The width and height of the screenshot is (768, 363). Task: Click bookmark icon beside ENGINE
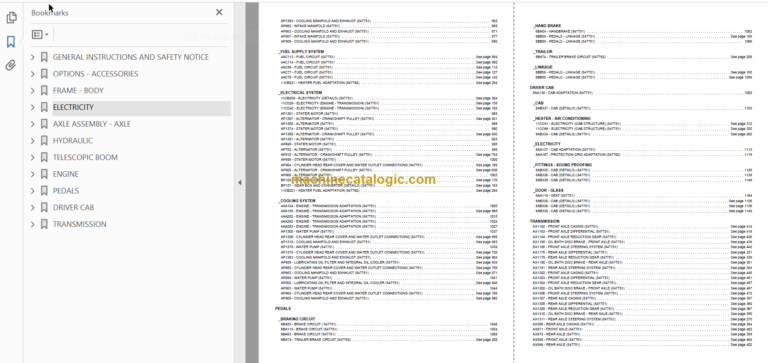[44, 174]
